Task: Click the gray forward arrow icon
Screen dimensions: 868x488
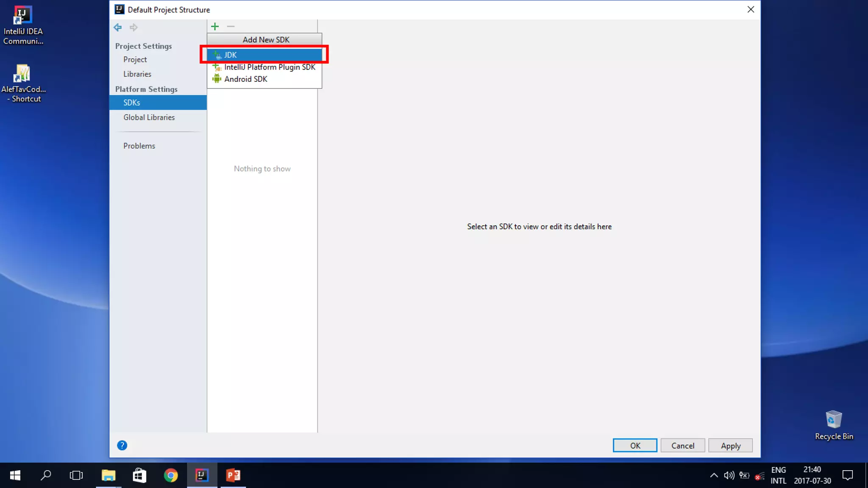Action: pos(134,28)
